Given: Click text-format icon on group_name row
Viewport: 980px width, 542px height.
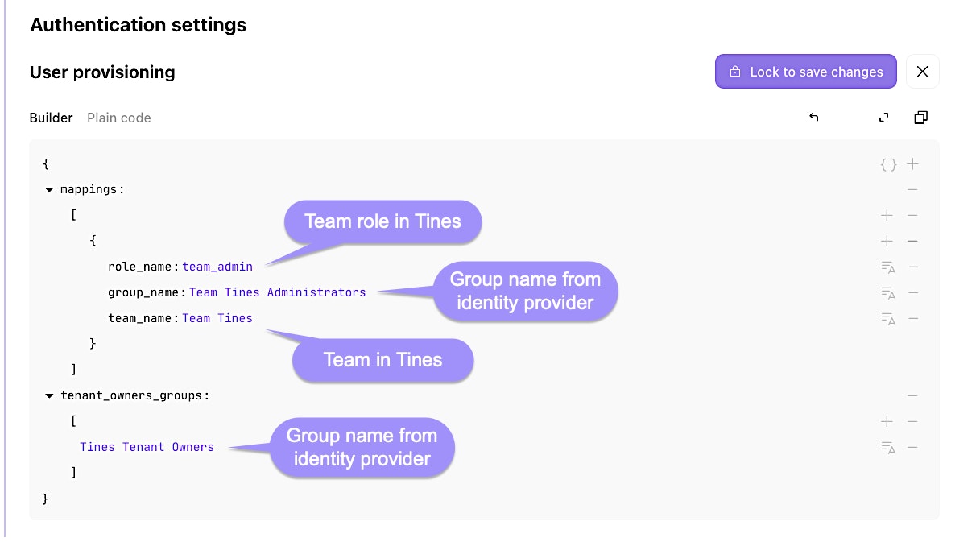Looking at the screenshot, I should click(x=888, y=293).
